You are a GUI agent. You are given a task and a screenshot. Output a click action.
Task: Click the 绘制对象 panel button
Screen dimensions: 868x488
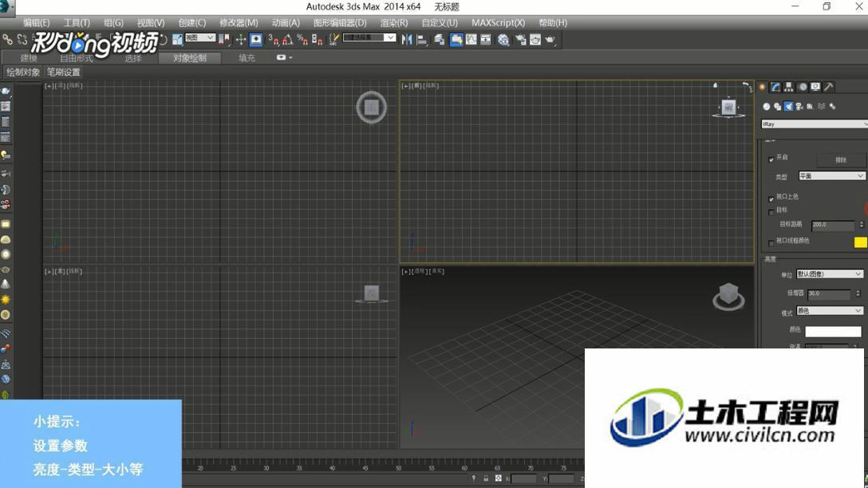[22, 72]
